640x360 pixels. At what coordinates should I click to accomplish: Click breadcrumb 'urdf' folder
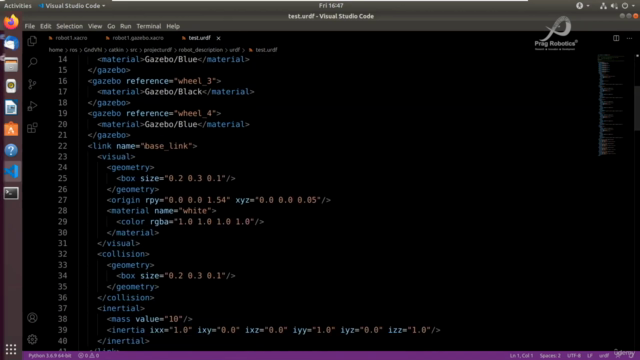(234, 50)
